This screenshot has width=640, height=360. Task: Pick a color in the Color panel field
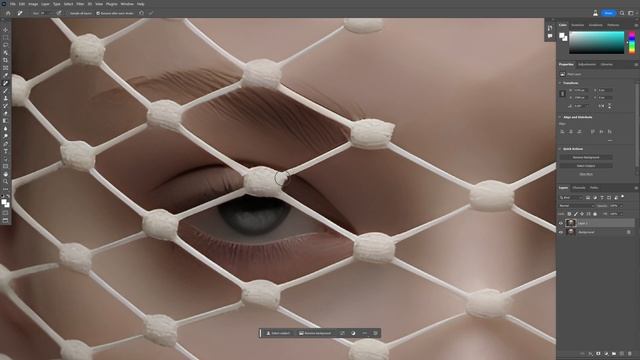[597, 42]
